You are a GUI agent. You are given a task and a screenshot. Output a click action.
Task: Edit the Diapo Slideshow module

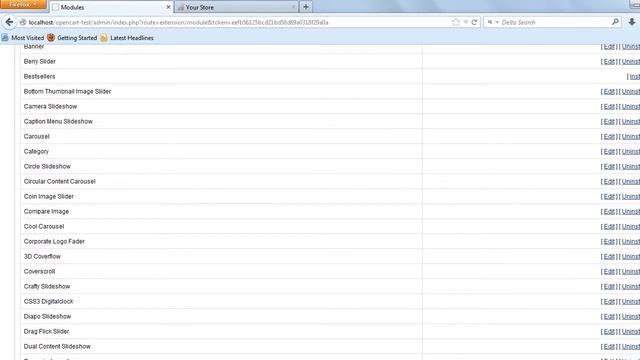tap(609, 317)
